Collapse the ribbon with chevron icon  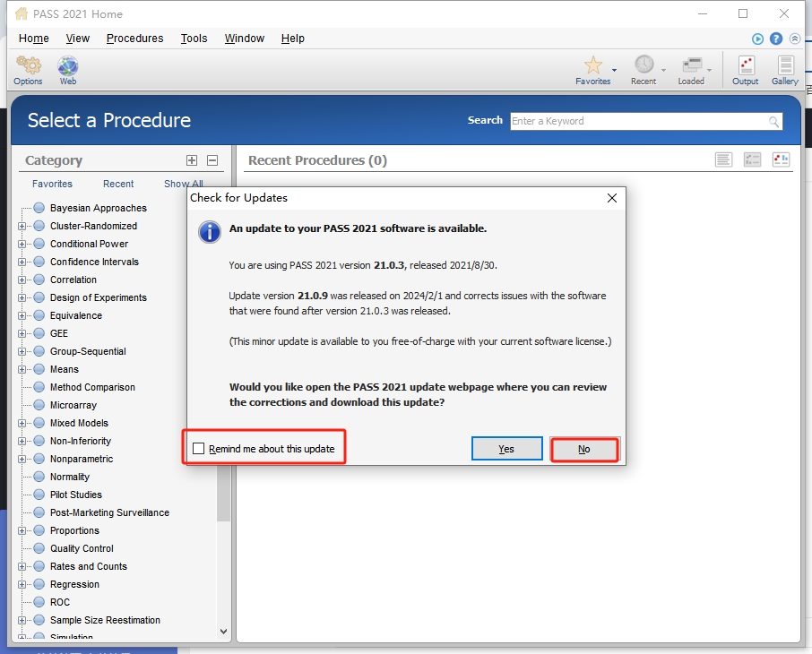pyautogui.click(x=795, y=39)
